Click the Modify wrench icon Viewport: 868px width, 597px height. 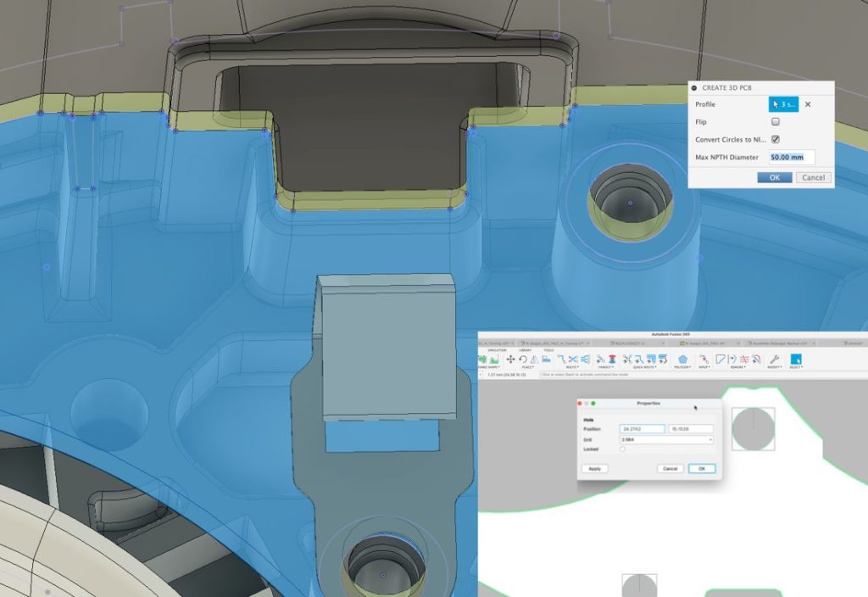[x=772, y=358]
